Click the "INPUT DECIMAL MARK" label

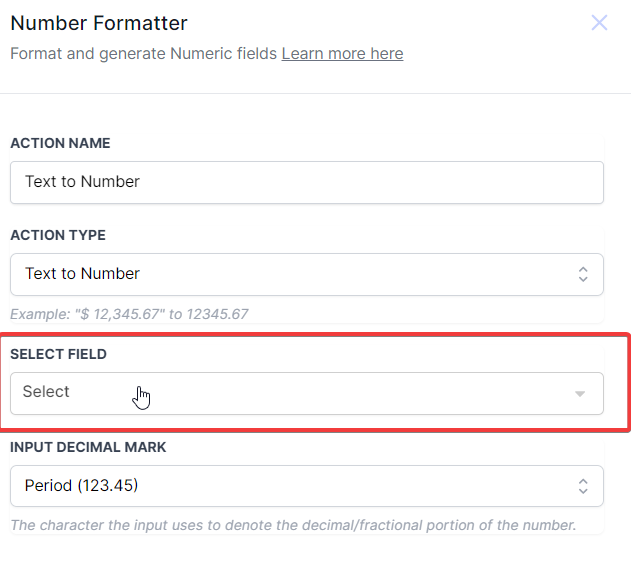[88, 447]
